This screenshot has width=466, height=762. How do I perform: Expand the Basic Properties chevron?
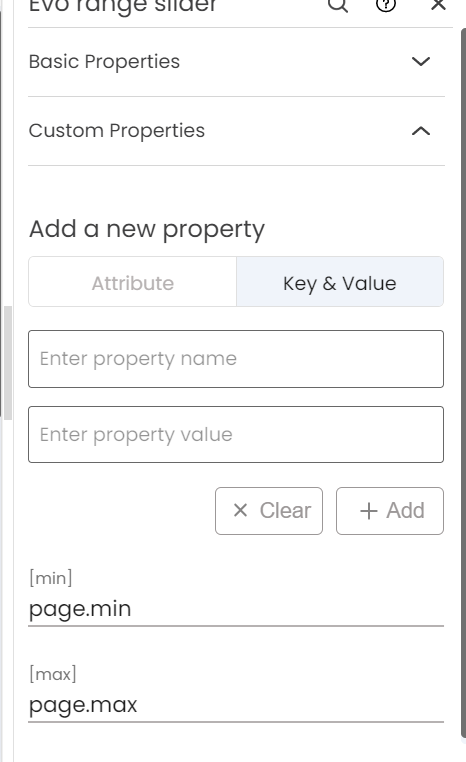pyautogui.click(x=421, y=62)
